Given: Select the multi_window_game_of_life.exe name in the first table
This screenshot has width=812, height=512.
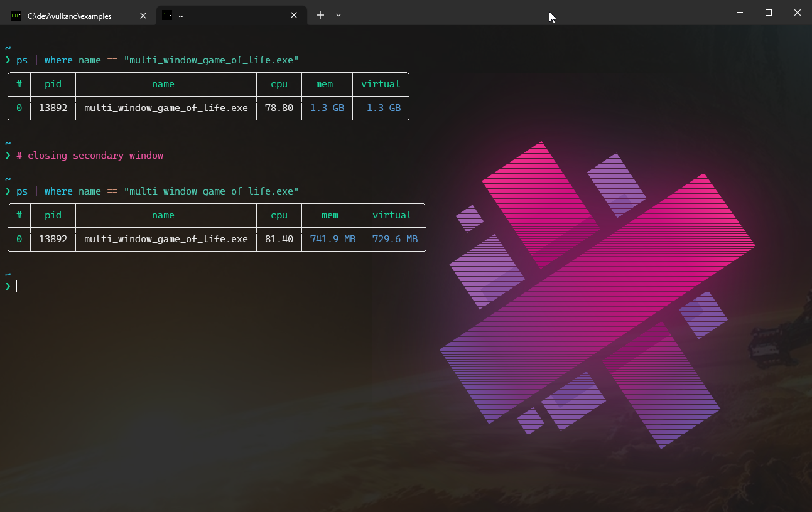Looking at the screenshot, I should [166, 107].
